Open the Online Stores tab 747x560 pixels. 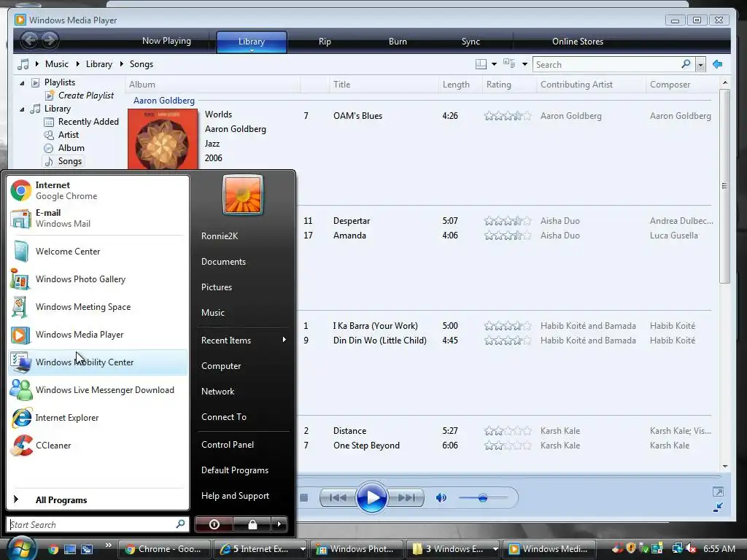coord(578,42)
